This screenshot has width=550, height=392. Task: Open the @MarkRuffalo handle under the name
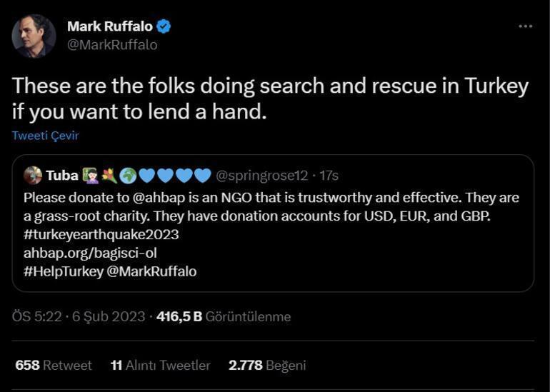point(112,45)
